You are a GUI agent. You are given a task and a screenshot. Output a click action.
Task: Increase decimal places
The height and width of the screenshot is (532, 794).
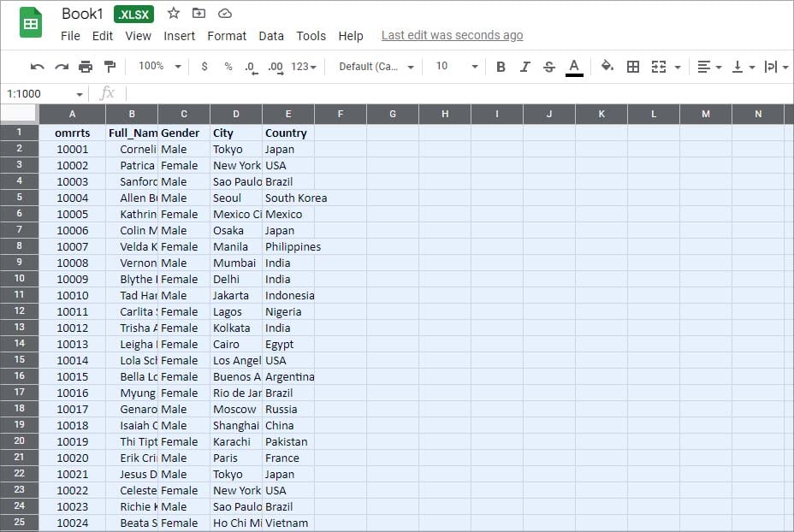[276, 68]
